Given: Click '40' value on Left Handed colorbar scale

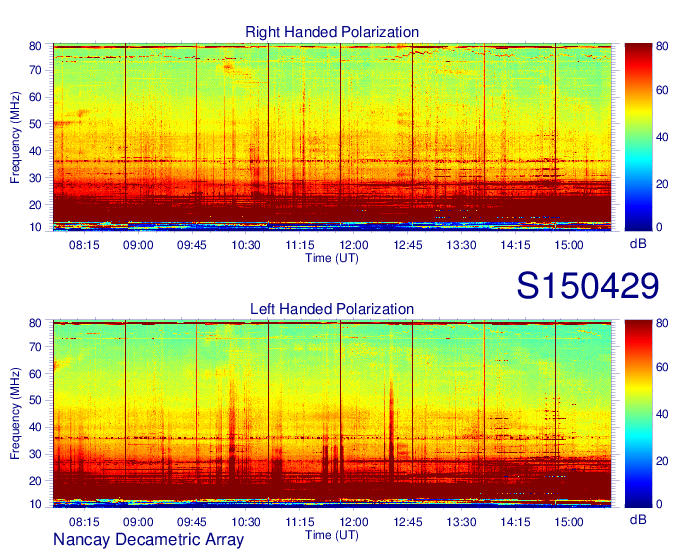Looking at the screenshot, I should click(x=662, y=414).
